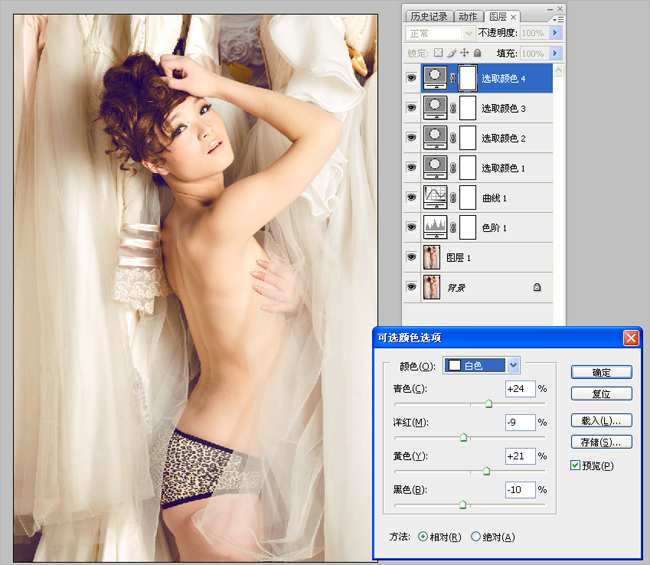Click the lock icon on 背景 layer
The image size is (650, 565).
[537, 287]
